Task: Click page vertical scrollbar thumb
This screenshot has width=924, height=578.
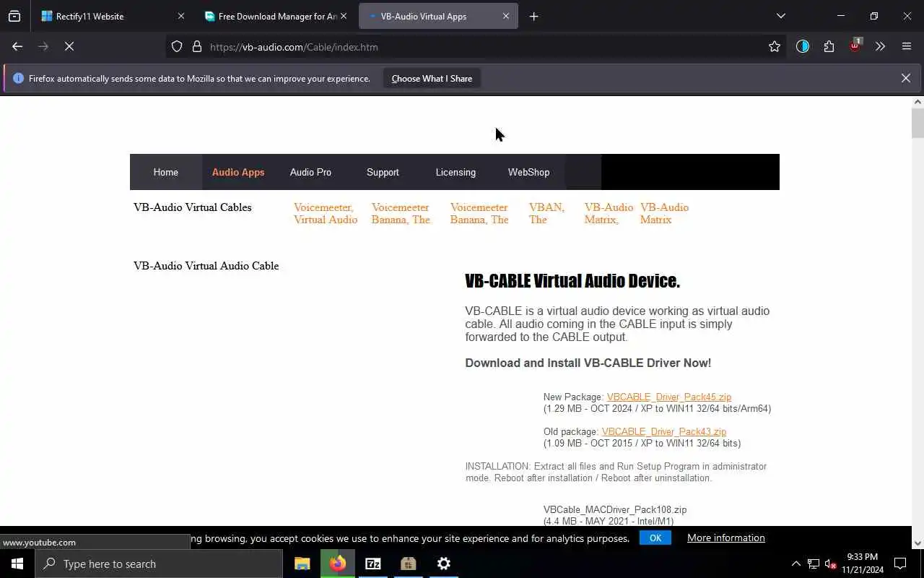Action: click(918, 123)
